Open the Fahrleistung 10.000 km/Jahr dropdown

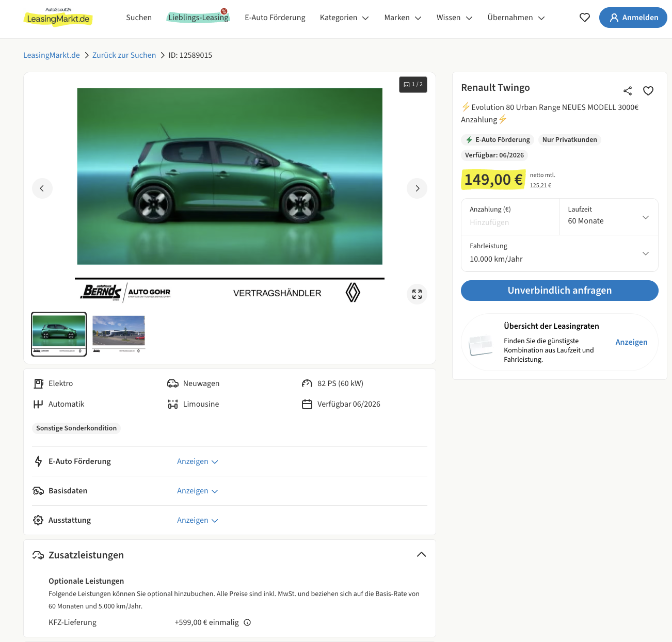coord(559,253)
